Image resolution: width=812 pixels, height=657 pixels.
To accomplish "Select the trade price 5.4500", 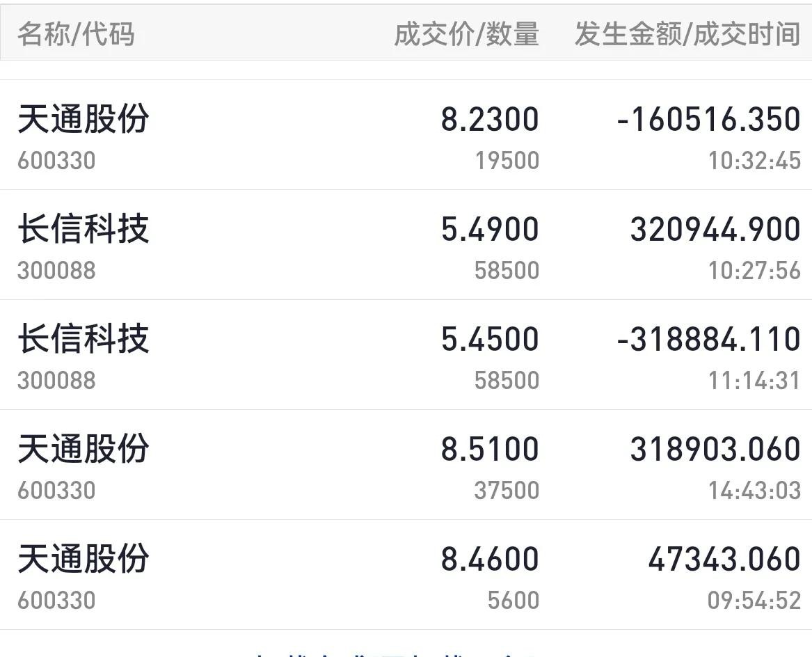I will [490, 339].
